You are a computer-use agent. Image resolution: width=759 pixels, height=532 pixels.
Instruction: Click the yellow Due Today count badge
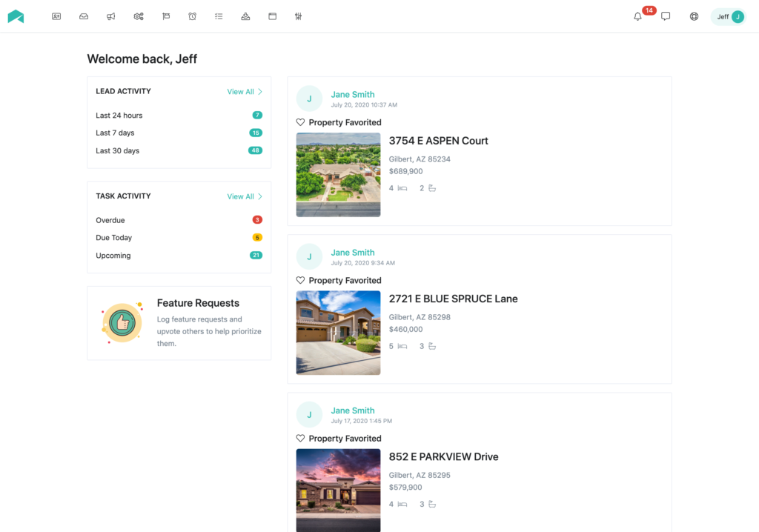(257, 238)
